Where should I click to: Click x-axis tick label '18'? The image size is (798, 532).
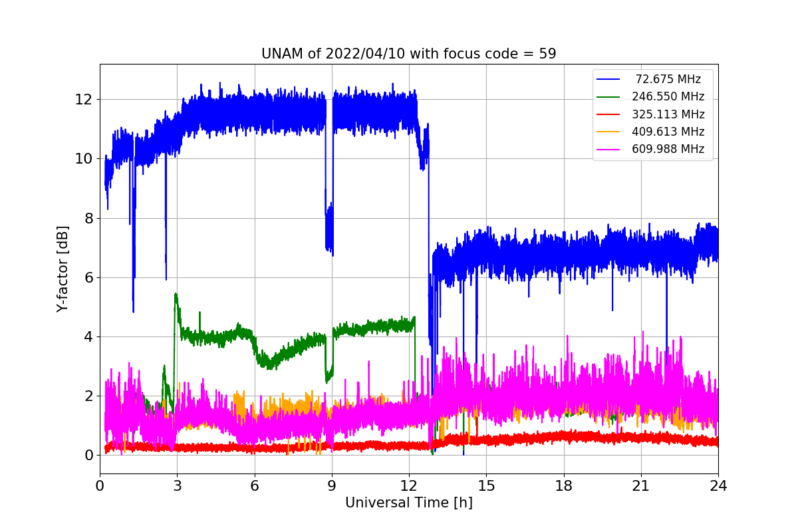564,486
